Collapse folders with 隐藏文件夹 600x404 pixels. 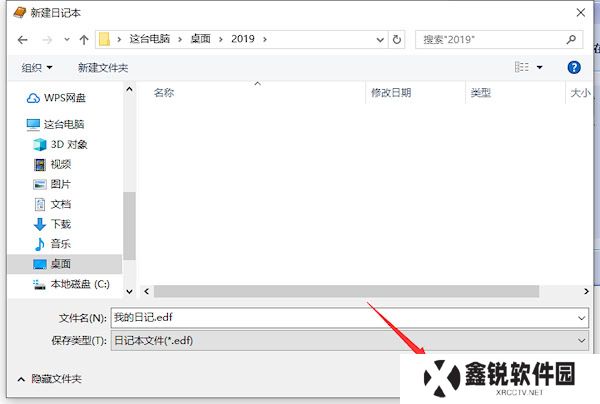(x=50, y=379)
